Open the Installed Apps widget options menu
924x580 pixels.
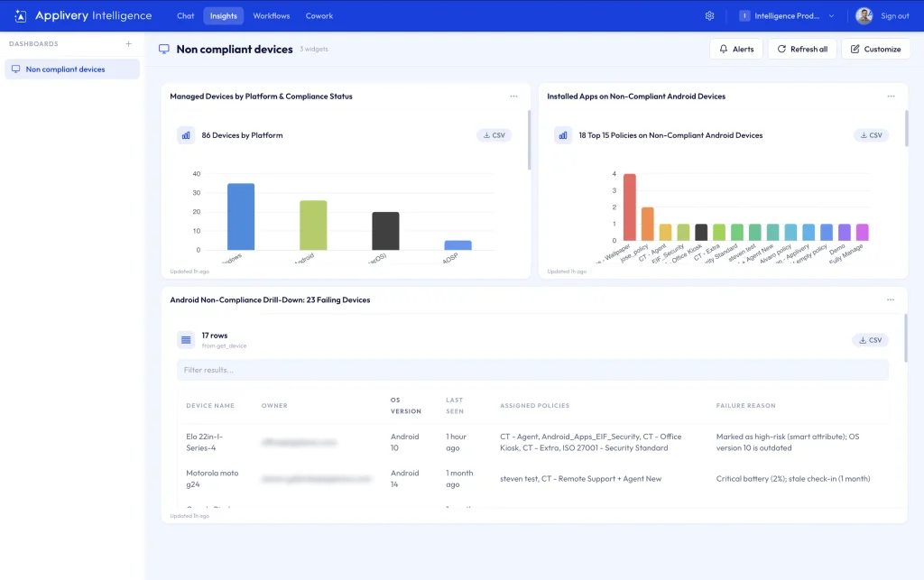891,96
